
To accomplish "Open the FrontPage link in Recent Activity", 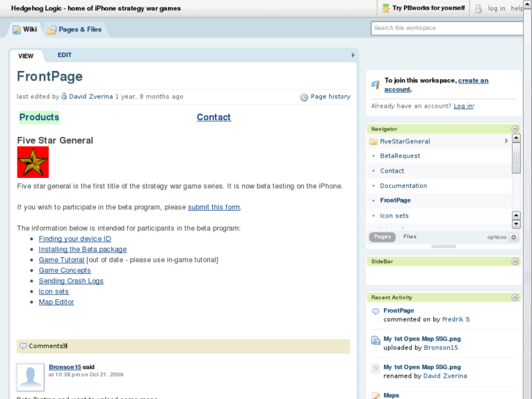I will tap(399, 310).
